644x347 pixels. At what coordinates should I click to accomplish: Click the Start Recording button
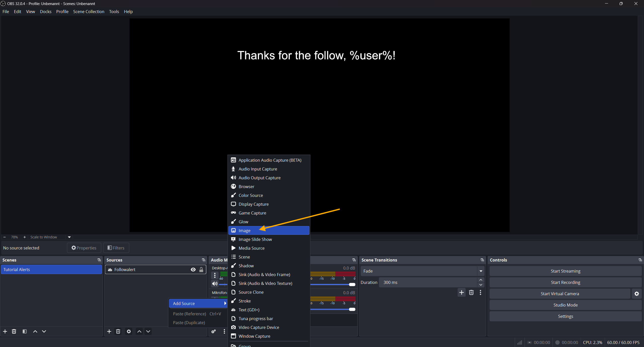(565, 282)
